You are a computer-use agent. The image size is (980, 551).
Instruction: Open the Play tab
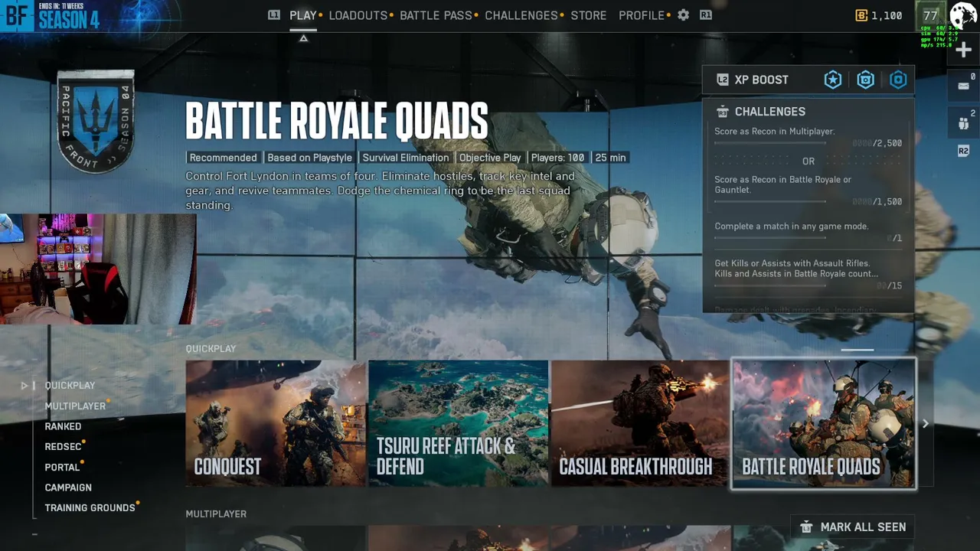(303, 15)
